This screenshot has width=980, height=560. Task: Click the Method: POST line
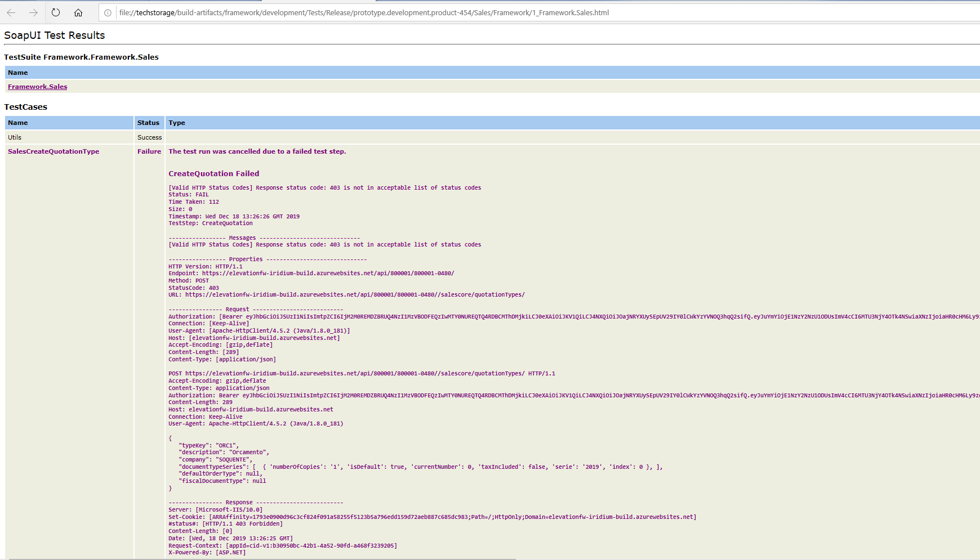(x=189, y=281)
